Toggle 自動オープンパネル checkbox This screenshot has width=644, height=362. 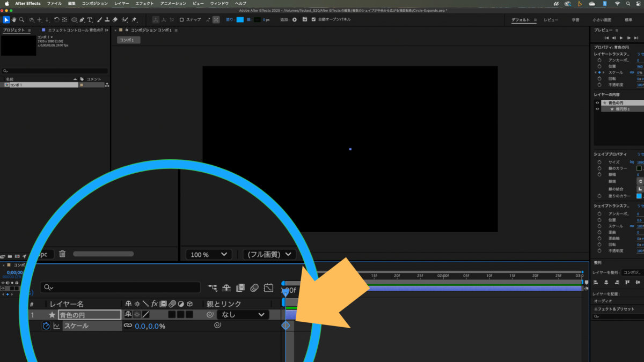[313, 20]
